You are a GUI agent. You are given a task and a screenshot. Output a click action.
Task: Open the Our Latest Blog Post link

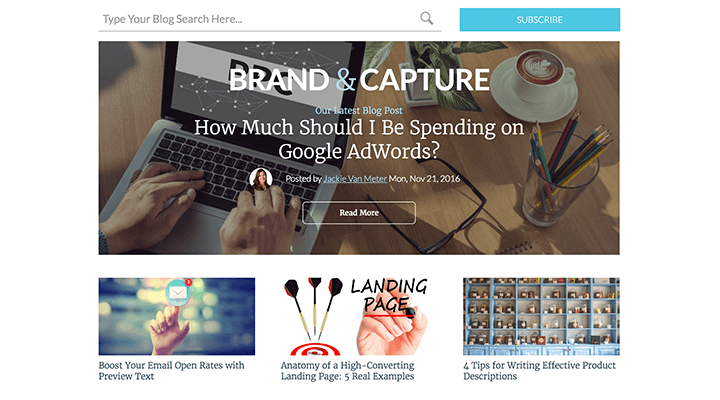click(359, 110)
